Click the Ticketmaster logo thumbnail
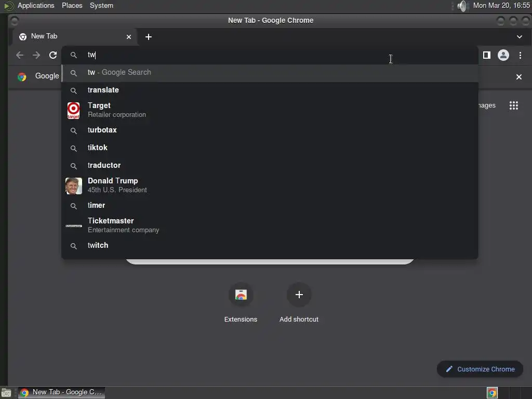The width and height of the screenshot is (532, 399). pos(74,226)
